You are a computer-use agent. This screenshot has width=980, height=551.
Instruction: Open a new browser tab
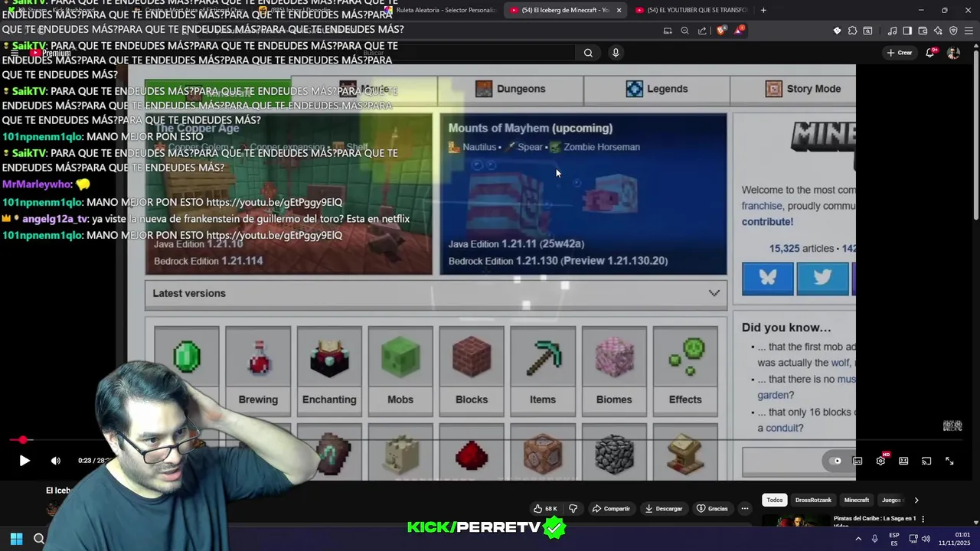pos(763,10)
